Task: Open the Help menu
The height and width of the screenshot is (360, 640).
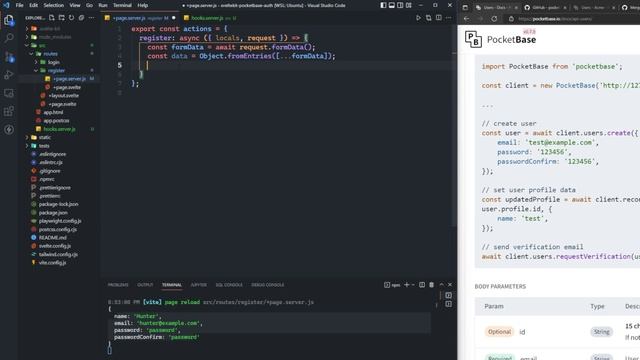Action: 142,5
